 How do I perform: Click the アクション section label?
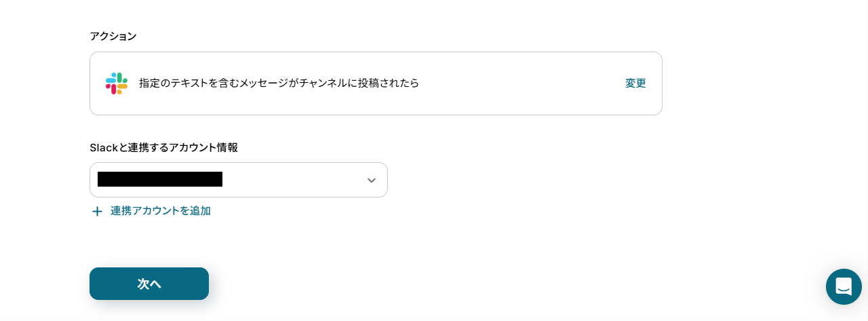[x=113, y=36]
